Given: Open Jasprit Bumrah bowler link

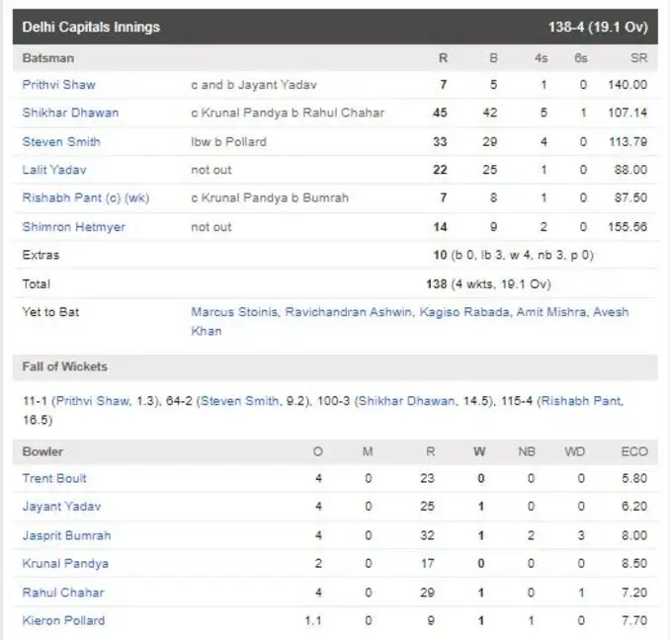Looking at the screenshot, I should point(66,535).
